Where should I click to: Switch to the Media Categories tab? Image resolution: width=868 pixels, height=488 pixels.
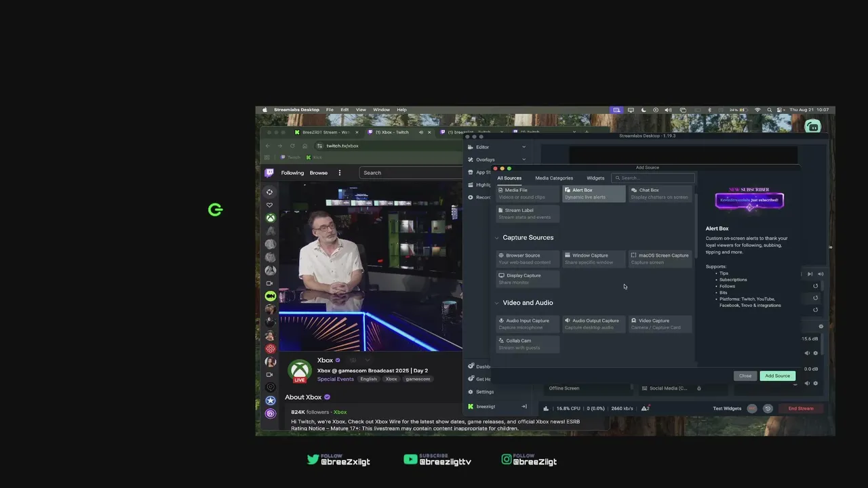click(554, 178)
